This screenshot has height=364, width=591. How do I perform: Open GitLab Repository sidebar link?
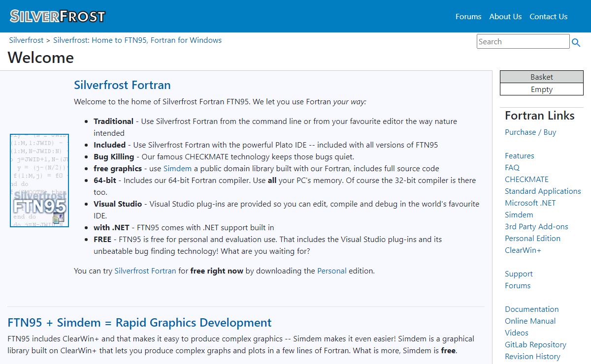pyautogui.click(x=535, y=344)
